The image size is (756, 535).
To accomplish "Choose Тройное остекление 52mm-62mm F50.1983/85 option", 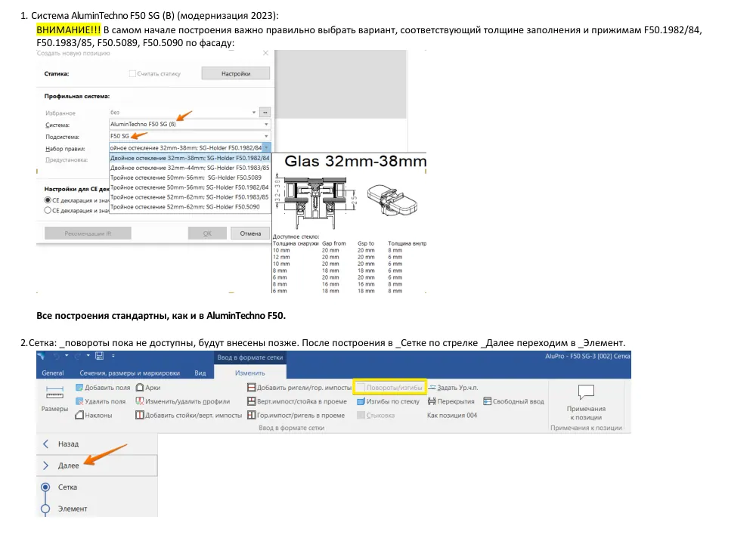I will (190, 196).
